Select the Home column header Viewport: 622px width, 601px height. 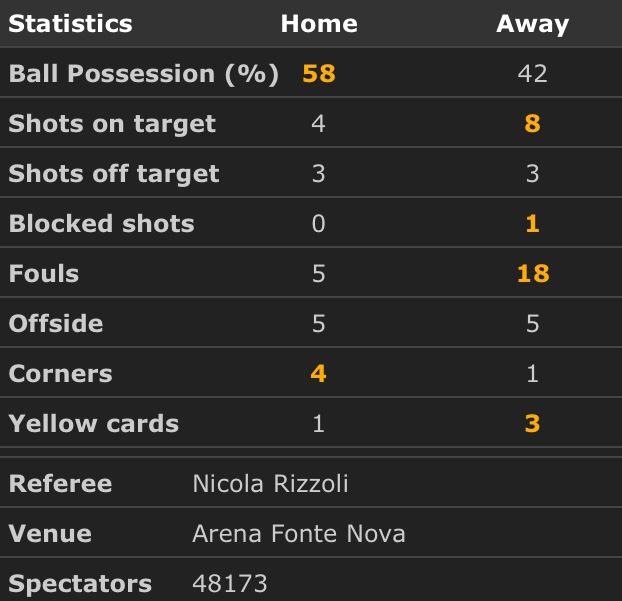pos(318,24)
